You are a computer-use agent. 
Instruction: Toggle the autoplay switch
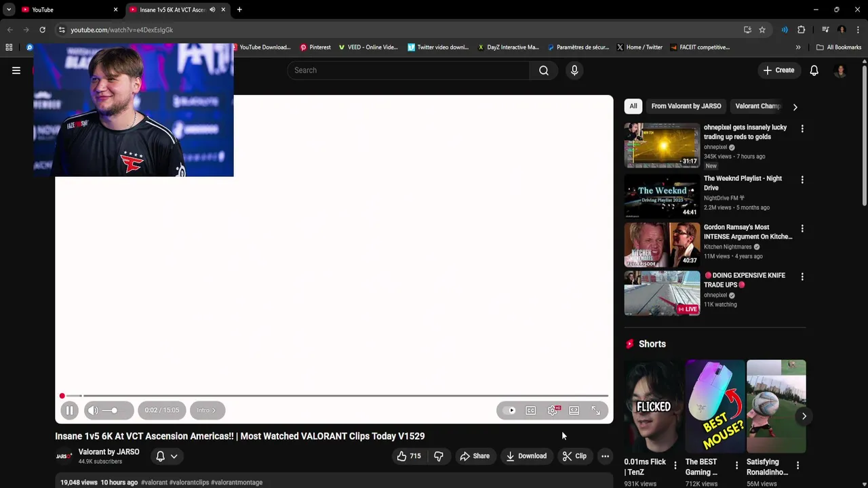pyautogui.click(x=509, y=410)
